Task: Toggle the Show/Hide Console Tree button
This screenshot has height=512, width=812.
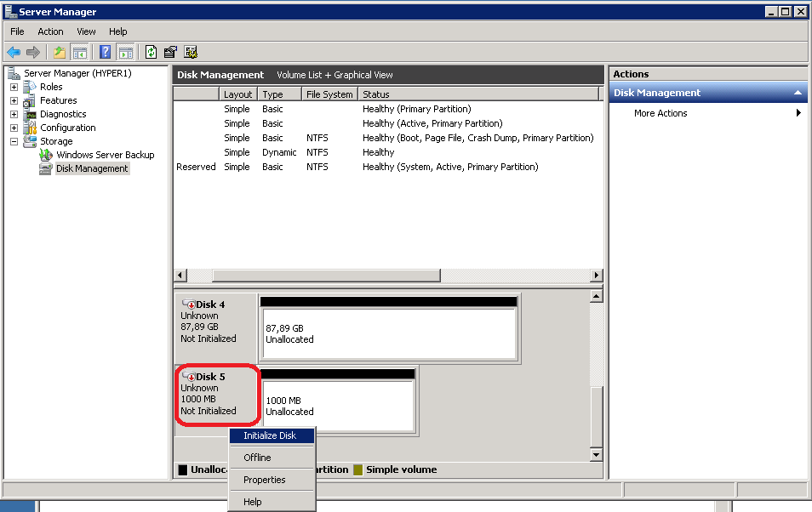Action: pos(79,52)
